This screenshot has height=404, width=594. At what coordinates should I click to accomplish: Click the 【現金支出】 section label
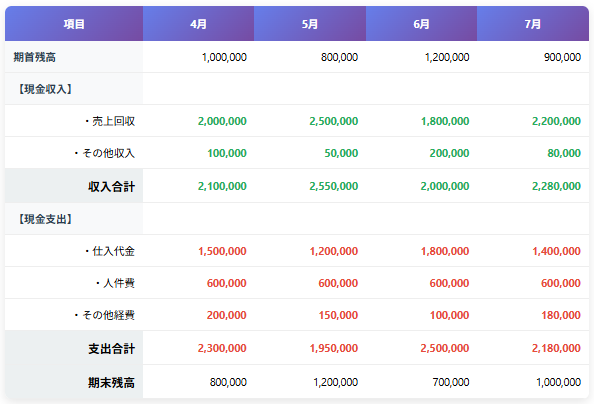click(45, 219)
